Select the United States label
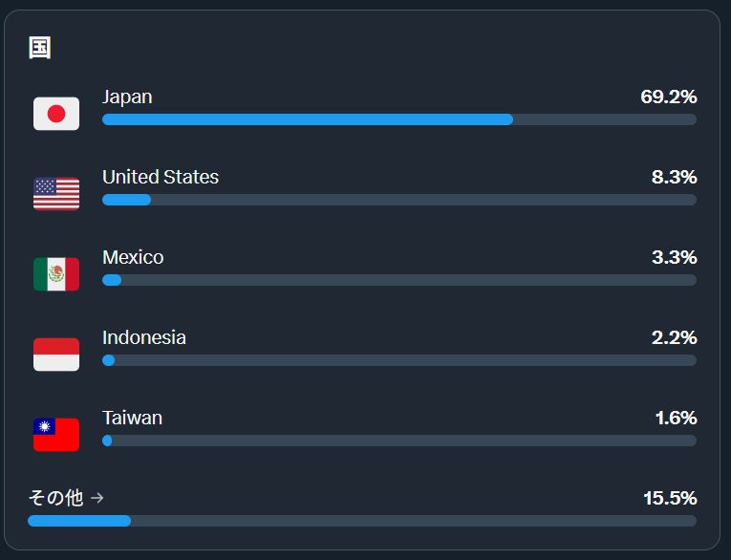 pos(161,177)
